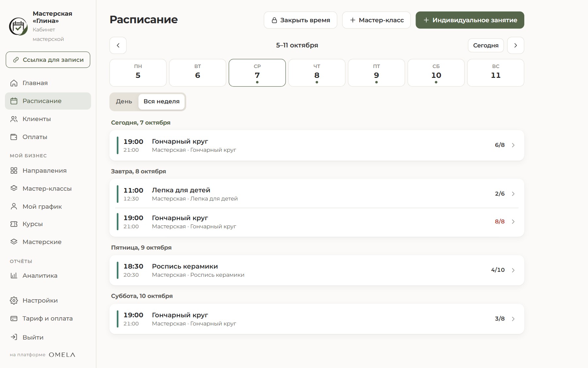Click the lock icon in Закрыть время
The height and width of the screenshot is (368, 588).
(274, 20)
